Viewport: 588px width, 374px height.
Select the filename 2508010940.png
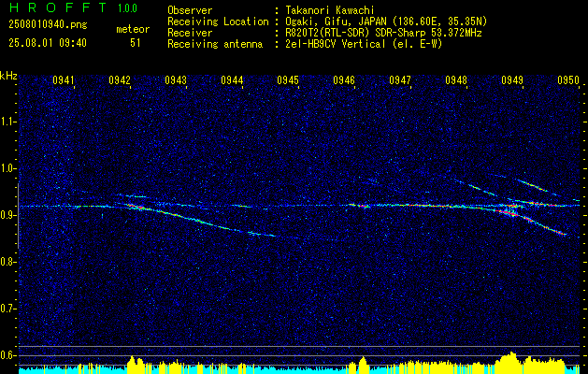pyautogui.click(x=48, y=25)
